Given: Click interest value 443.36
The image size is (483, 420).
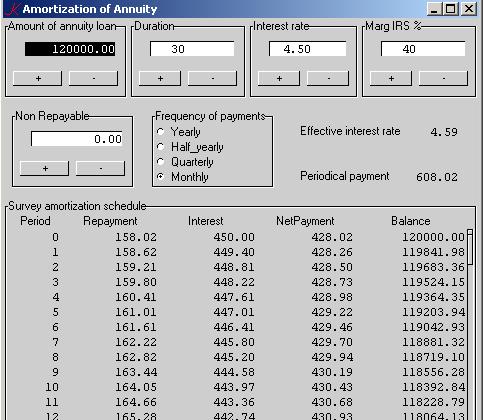Looking at the screenshot, I should pyautogui.click(x=234, y=402).
